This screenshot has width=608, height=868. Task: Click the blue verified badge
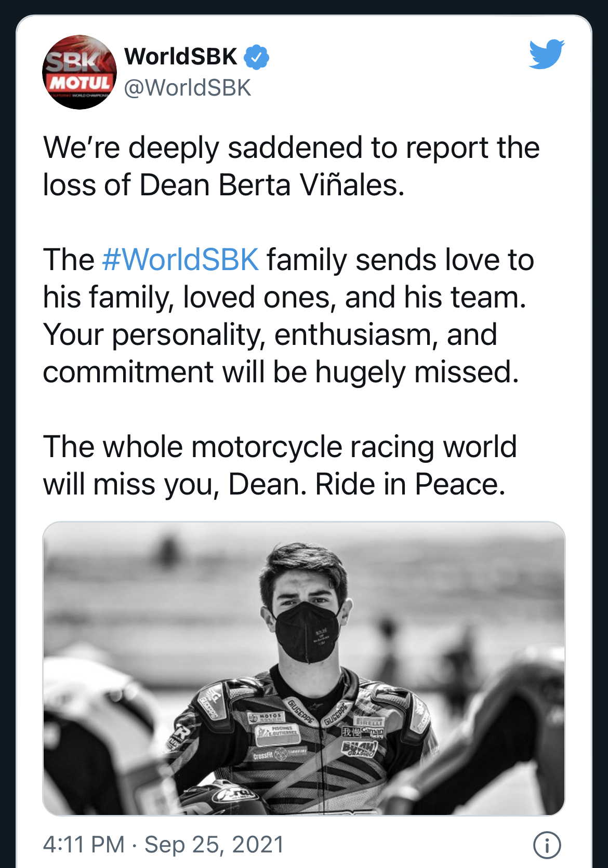(x=256, y=57)
